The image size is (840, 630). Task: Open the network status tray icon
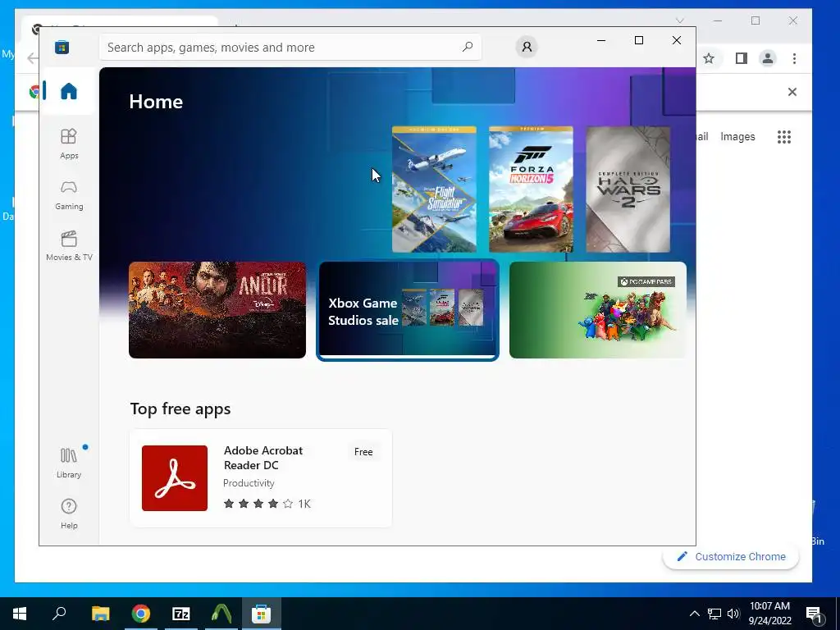(714, 614)
